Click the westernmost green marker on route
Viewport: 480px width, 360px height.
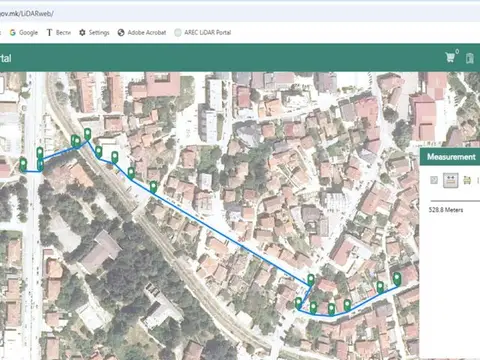pyautogui.click(x=23, y=164)
